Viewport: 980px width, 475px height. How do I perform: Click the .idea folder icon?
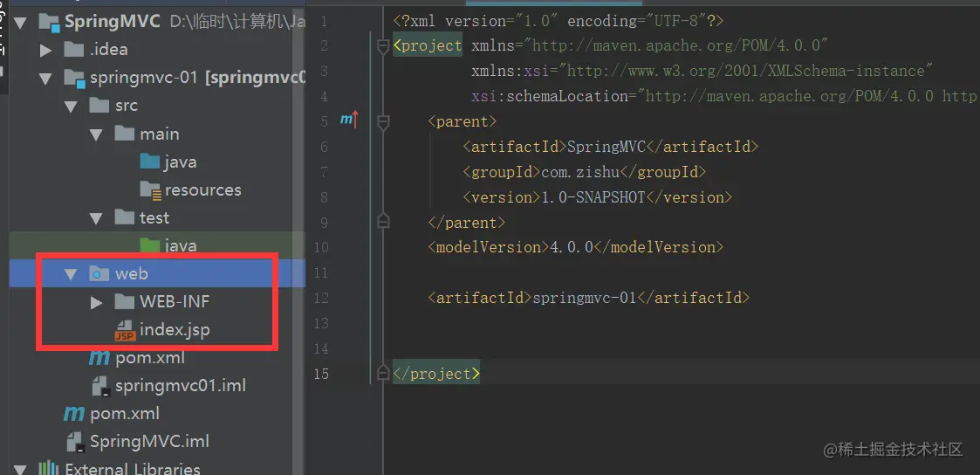tap(74, 50)
